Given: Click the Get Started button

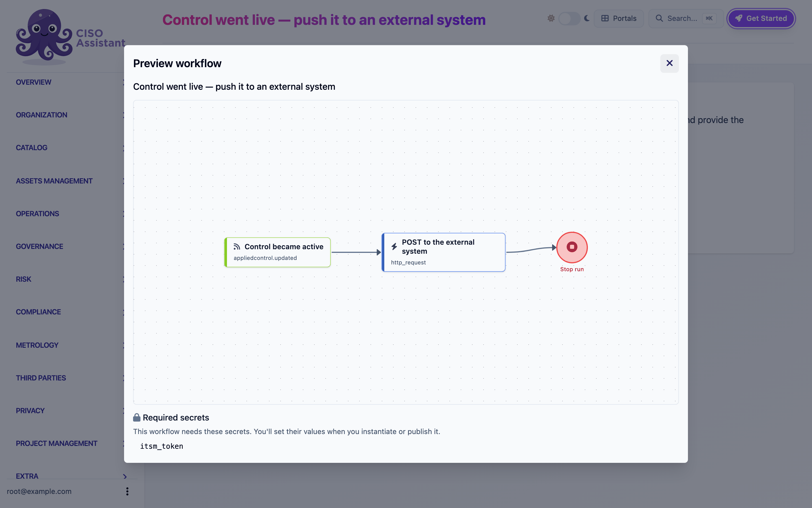Looking at the screenshot, I should click(x=761, y=18).
